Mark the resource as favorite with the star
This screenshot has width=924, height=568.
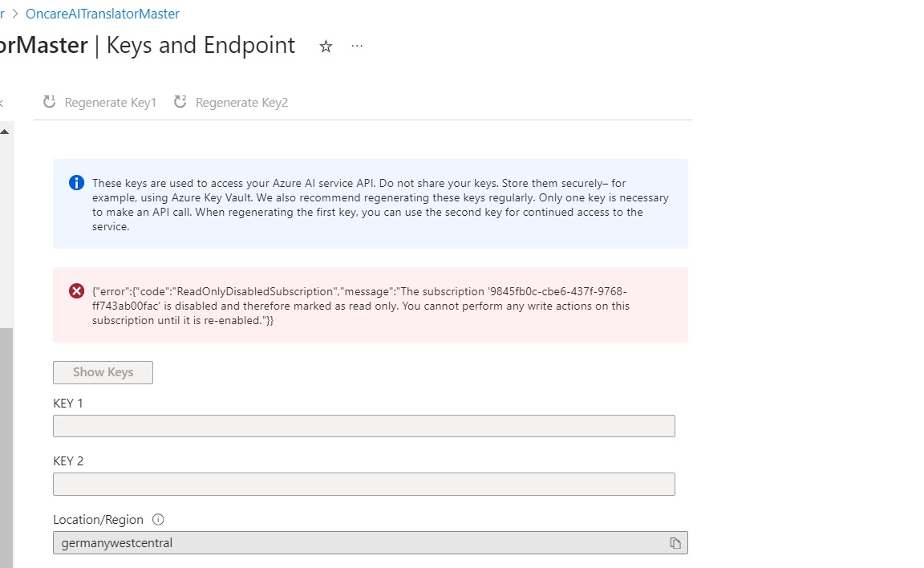point(326,47)
